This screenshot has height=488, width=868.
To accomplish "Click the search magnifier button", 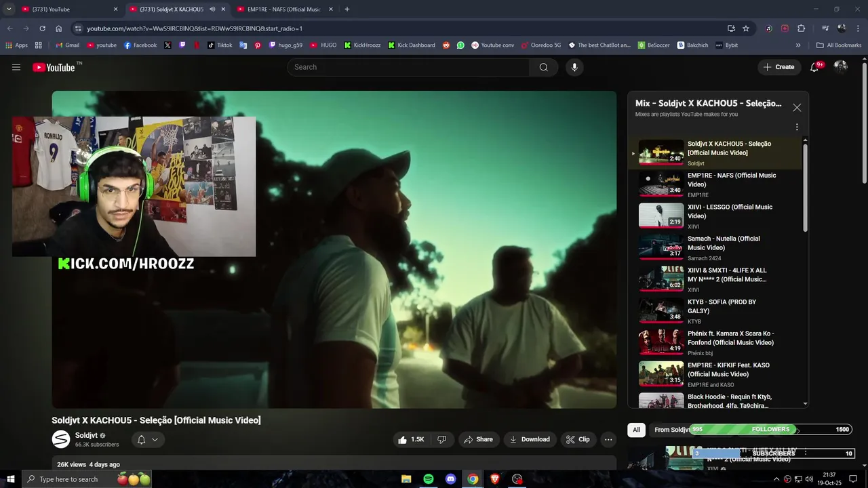I will point(544,67).
